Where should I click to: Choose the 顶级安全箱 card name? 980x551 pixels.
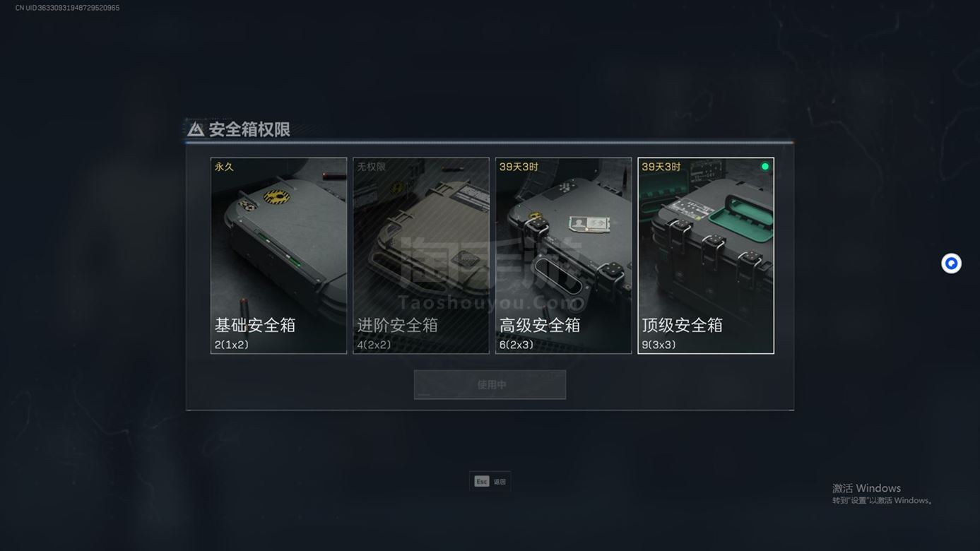coord(683,325)
